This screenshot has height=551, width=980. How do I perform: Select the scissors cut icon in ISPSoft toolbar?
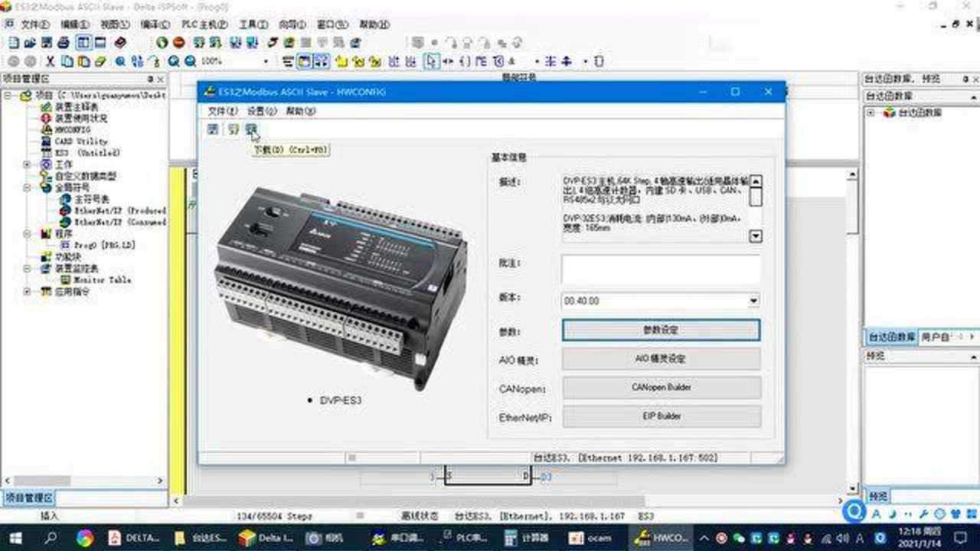click(x=50, y=60)
